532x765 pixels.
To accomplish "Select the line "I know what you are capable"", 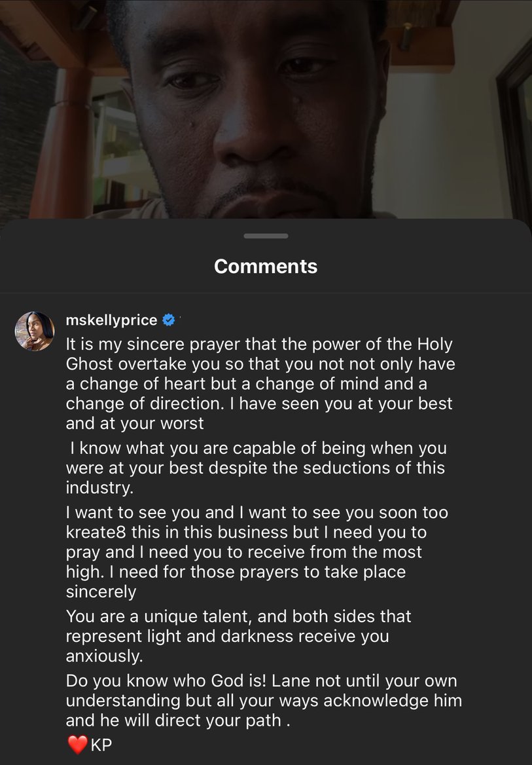I will click(x=255, y=449).
